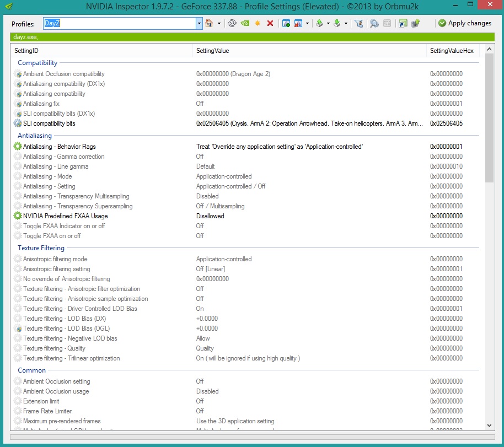The width and height of the screenshot is (504, 447).
Task: Click into the DayZ profile name field
Action: 120,24
